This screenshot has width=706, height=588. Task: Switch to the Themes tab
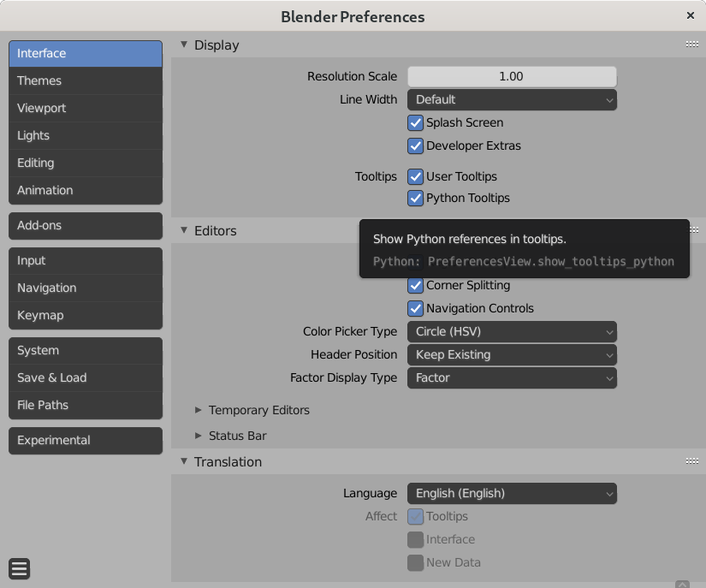click(x=86, y=81)
